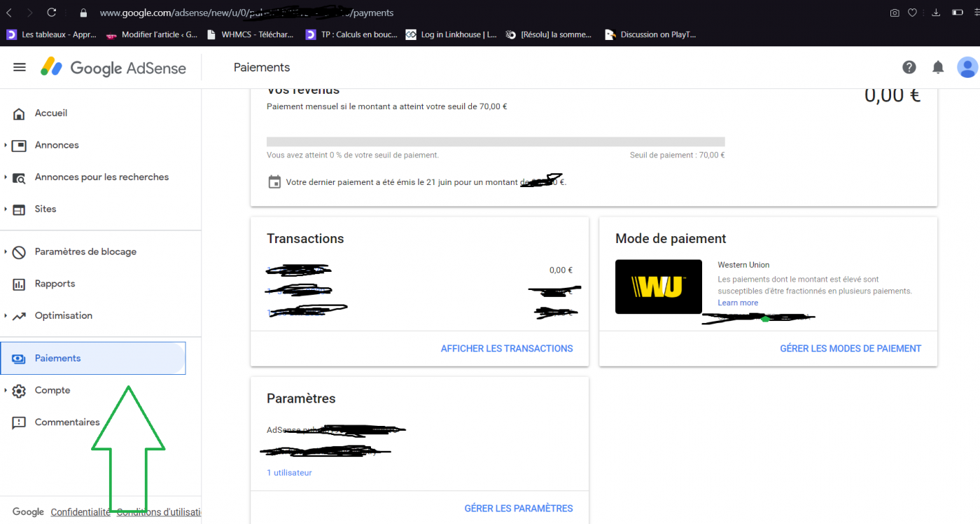Click the padlock site info icon

click(x=83, y=13)
